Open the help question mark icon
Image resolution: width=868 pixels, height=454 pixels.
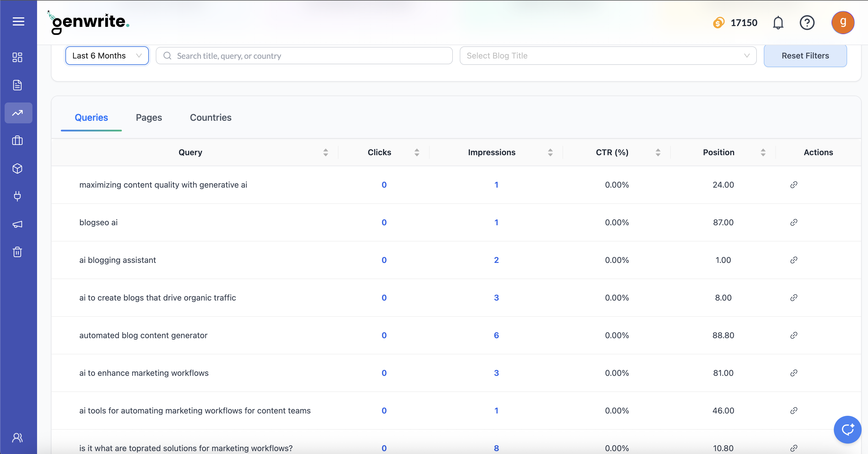click(807, 23)
